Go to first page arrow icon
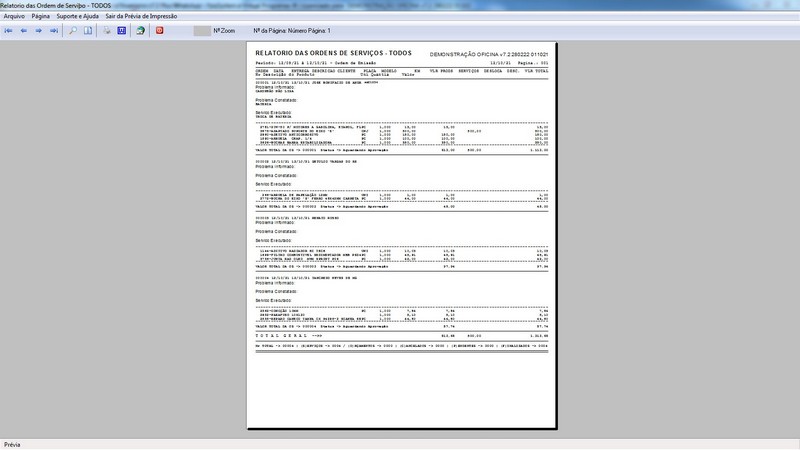Image resolution: width=800 pixels, height=450 pixels. (9, 31)
